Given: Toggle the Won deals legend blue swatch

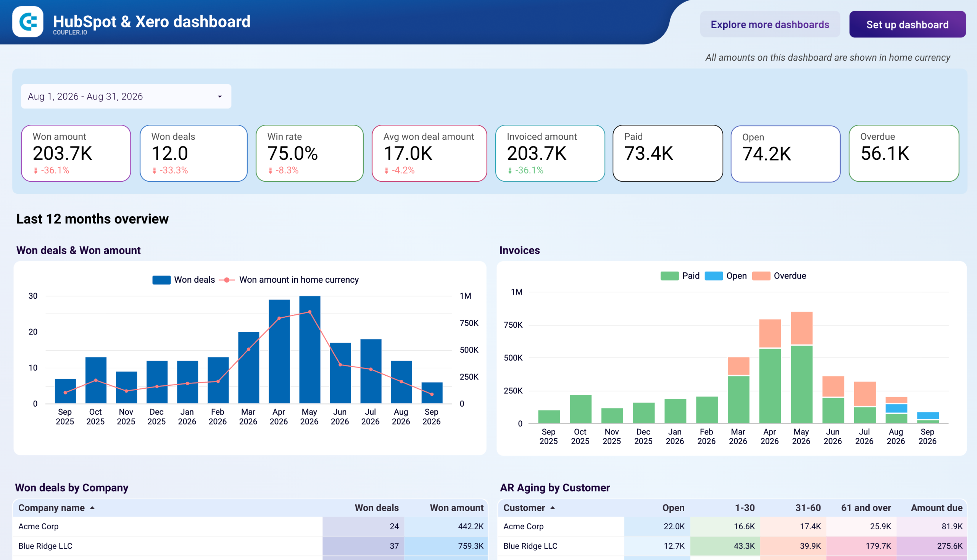Looking at the screenshot, I should pyautogui.click(x=161, y=280).
